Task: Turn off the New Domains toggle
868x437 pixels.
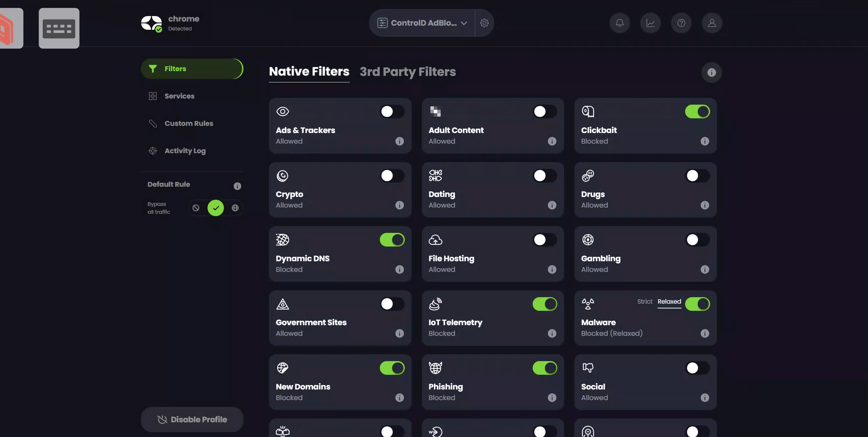Action: point(392,368)
